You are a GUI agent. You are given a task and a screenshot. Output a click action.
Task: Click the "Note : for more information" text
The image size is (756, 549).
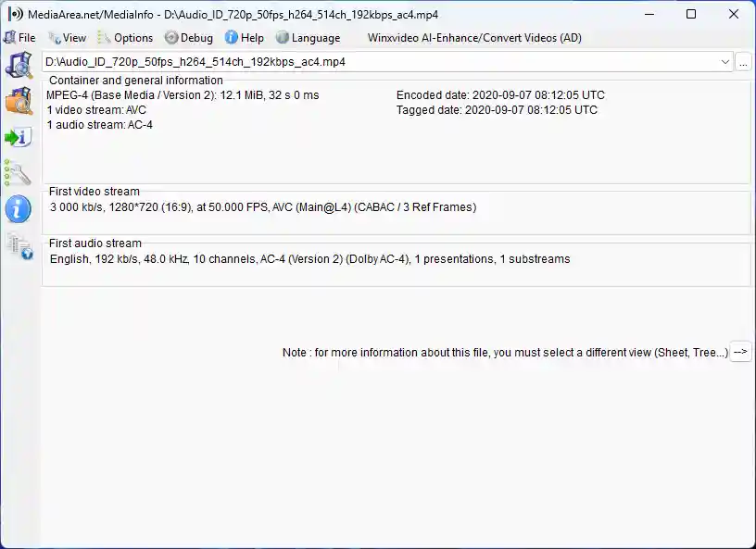click(505, 353)
